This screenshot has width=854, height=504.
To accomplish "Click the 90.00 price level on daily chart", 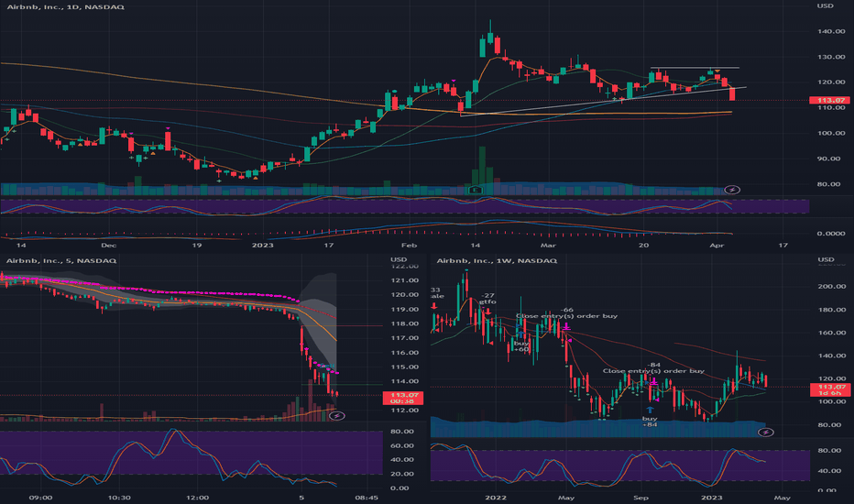I will [x=831, y=159].
